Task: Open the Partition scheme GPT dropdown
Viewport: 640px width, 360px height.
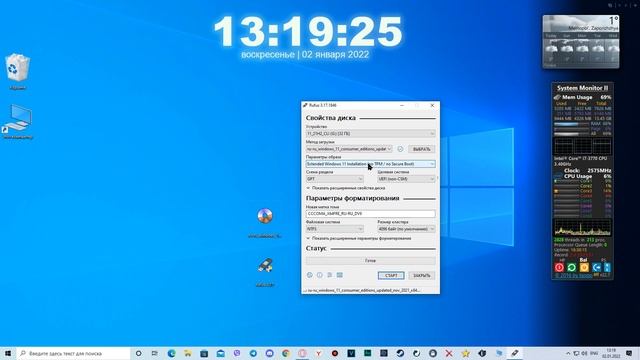Action: (335, 179)
